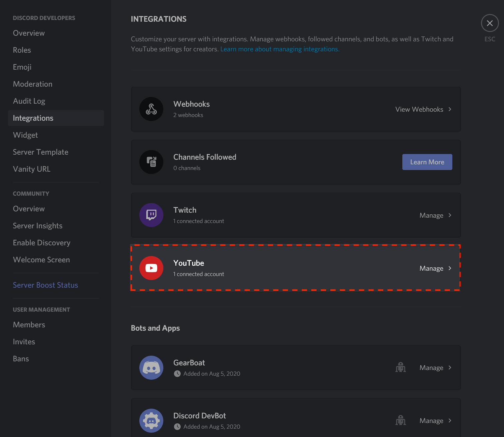Screen dimensions: 504x437
Task: Expand the GearBoat Manage chevron
Action: pyautogui.click(x=450, y=368)
